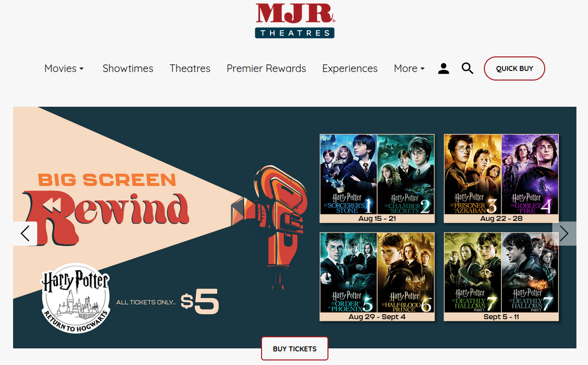The height and width of the screenshot is (365, 588).
Task: Click the 'Aug 29 - Sept 4' date label
Action: [377, 317]
